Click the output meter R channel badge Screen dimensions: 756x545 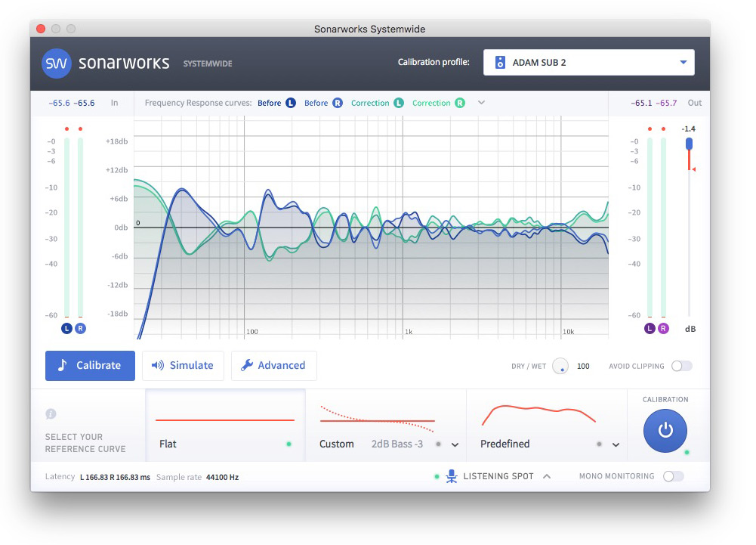663,329
